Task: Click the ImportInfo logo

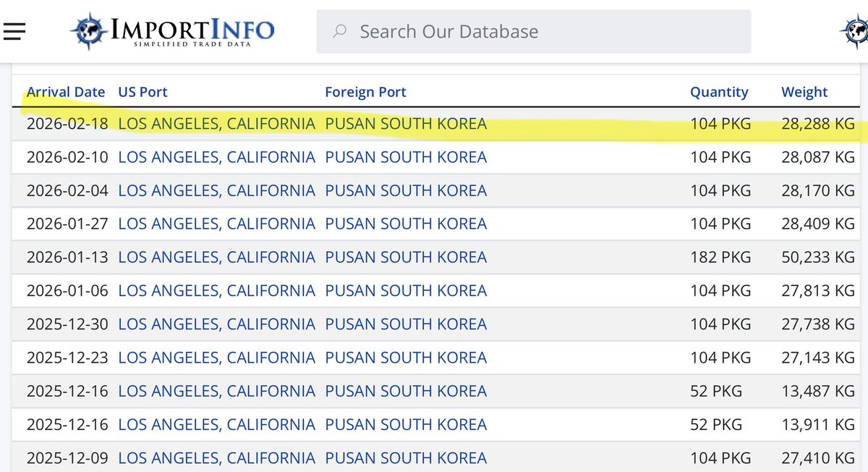Action: coord(171,31)
